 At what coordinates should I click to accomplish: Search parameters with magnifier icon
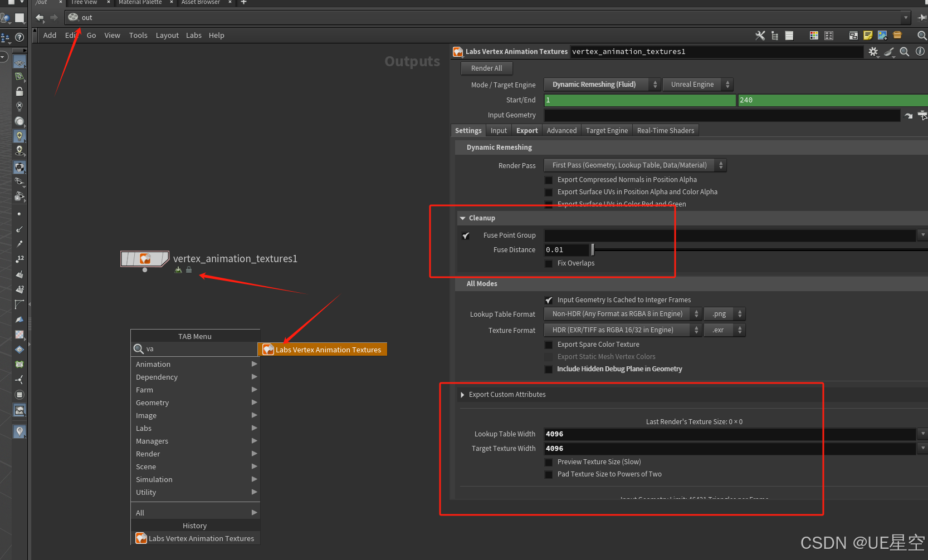click(905, 52)
